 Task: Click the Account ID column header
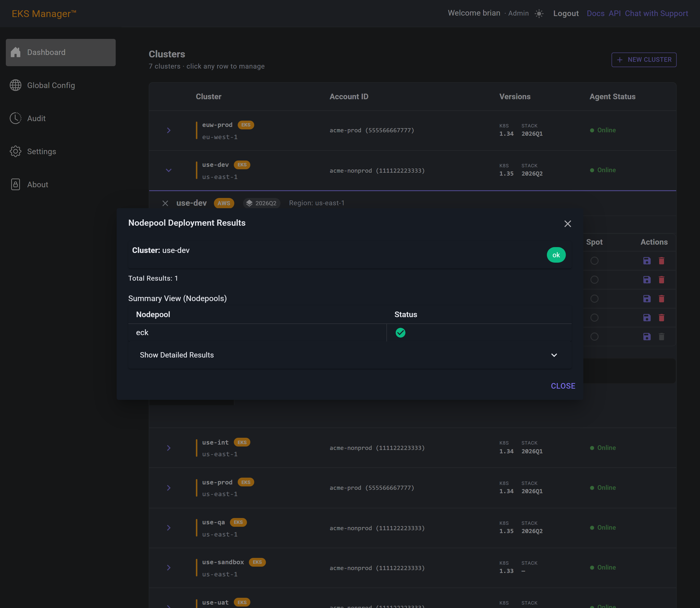(x=349, y=97)
